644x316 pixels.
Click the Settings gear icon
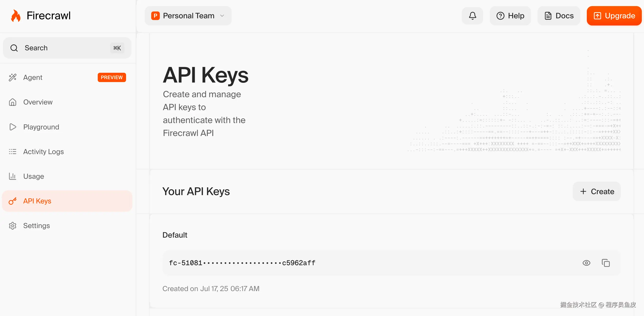point(12,226)
